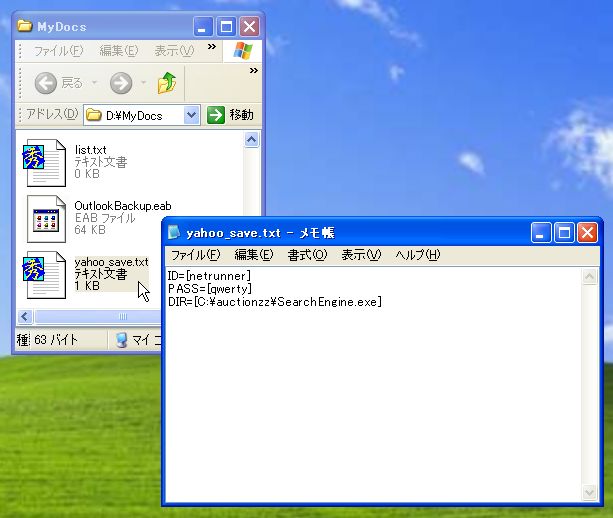The width and height of the screenshot is (613, 518).
Task: Open the Forward button history dropdown arrow
Action: [x=143, y=82]
